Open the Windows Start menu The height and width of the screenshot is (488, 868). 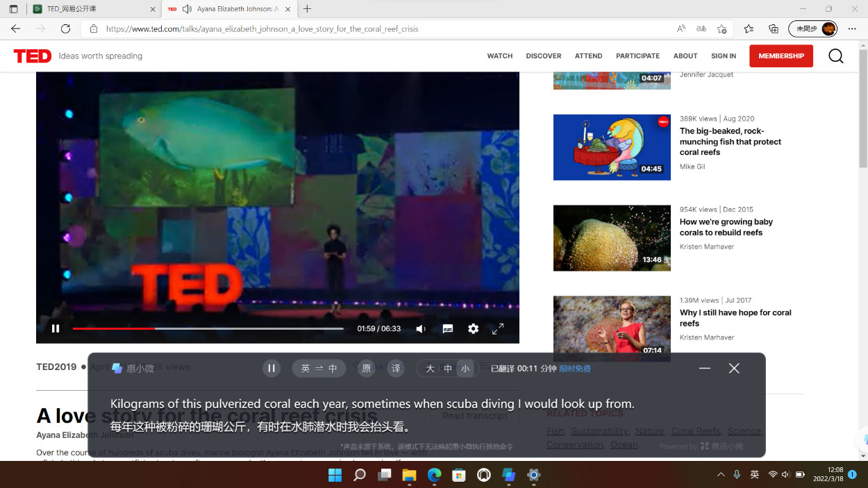point(335,475)
